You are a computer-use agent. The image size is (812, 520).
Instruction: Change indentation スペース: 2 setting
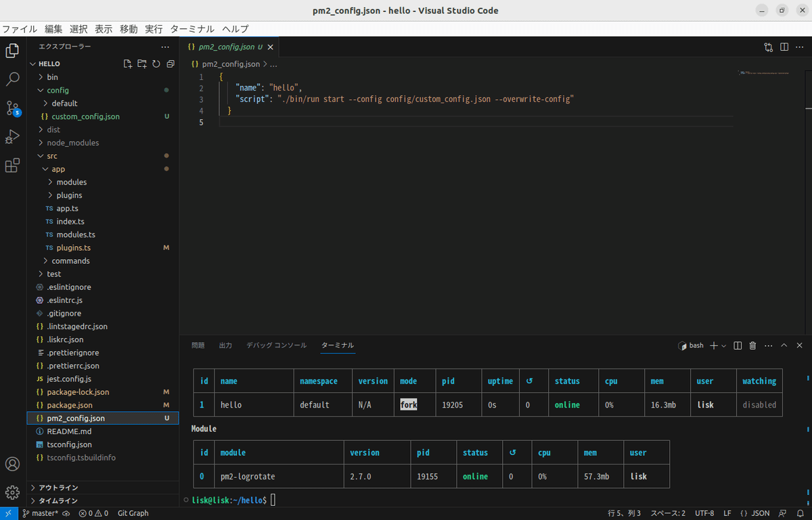pyautogui.click(x=668, y=513)
